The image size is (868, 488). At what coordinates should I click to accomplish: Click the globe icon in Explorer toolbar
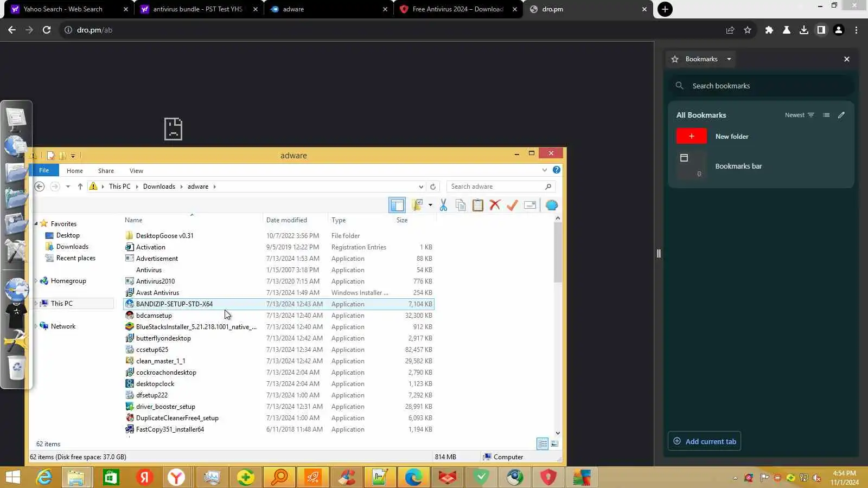tap(552, 205)
